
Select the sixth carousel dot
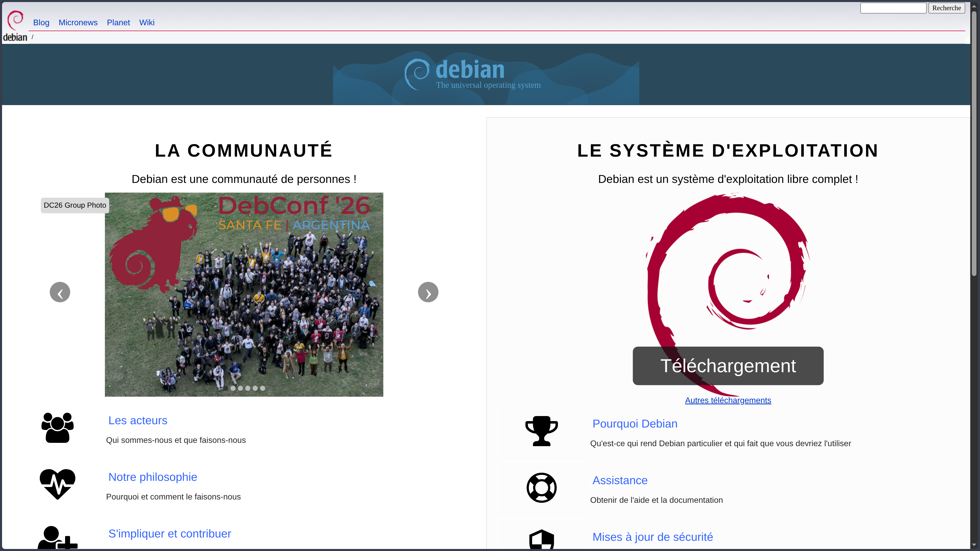(x=263, y=388)
